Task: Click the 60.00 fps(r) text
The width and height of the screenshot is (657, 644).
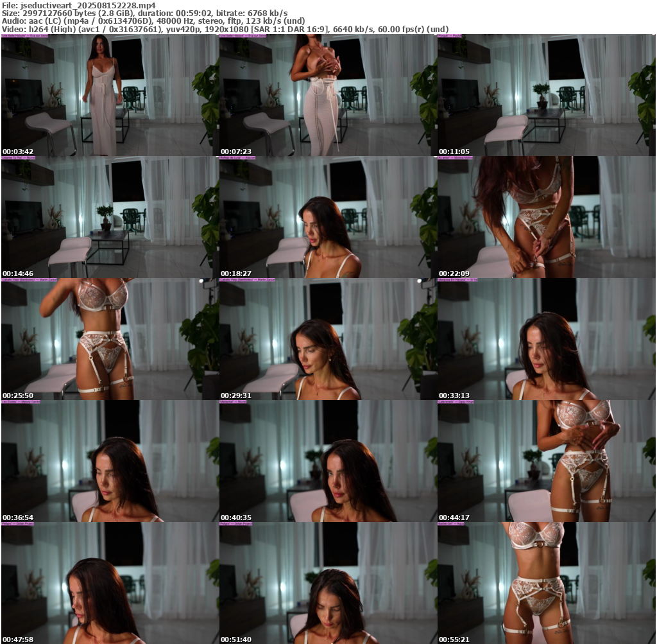Action: tap(402, 30)
